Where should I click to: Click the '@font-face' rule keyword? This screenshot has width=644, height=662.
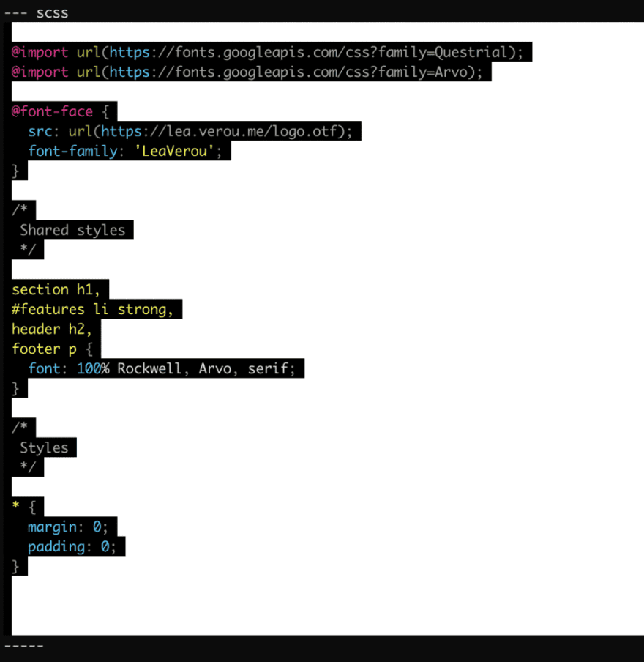52,111
